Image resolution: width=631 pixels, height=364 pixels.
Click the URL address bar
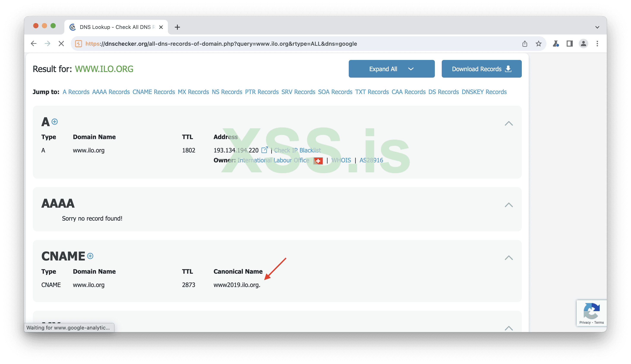click(x=275, y=44)
